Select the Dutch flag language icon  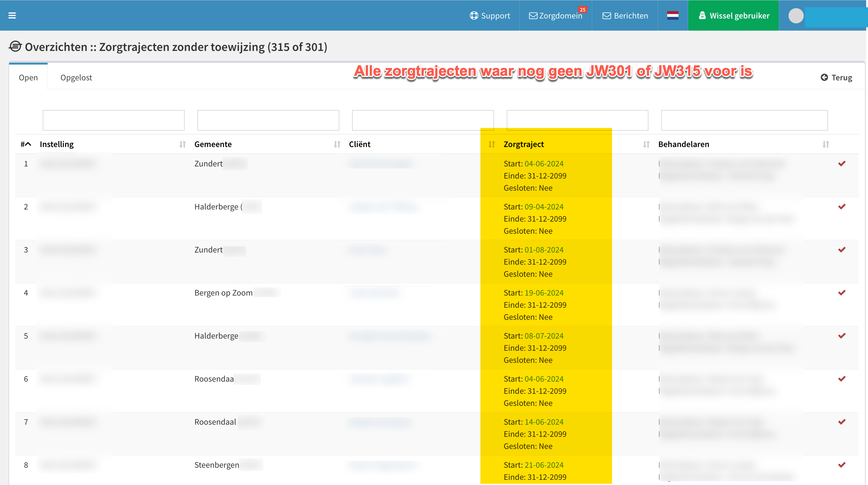[x=673, y=15]
